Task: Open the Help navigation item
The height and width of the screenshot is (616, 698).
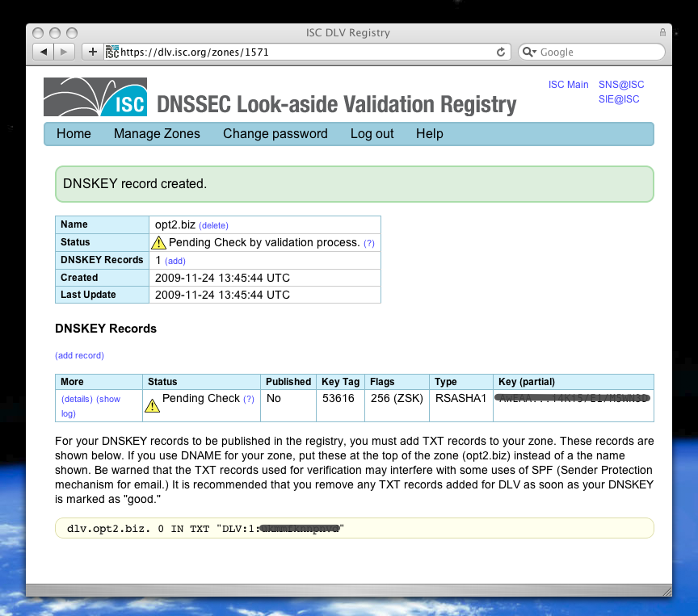Action: tap(429, 133)
